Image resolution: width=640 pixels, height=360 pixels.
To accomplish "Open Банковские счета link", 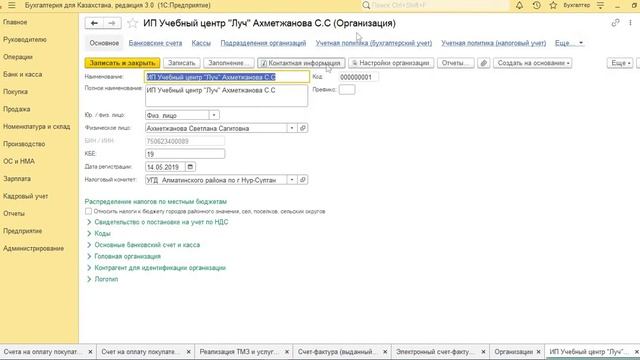I will coord(155,43).
